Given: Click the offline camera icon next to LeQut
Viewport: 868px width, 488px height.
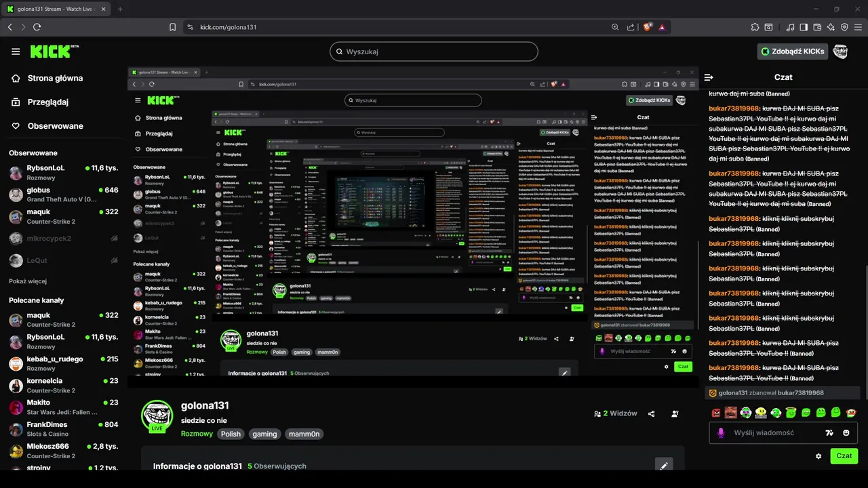Looking at the screenshot, I should (x=115, y=260).
